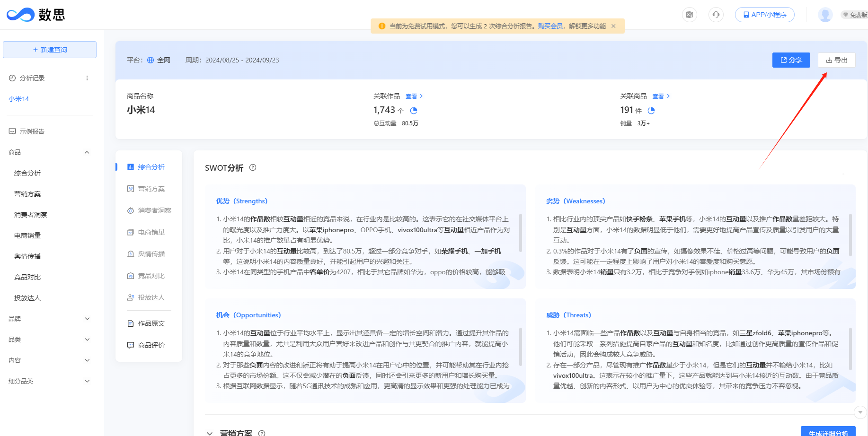Image resolution: width=868 pixels, height=436 pixels.
Task: Click the period 2024/08/25 - 2024/09/23 text
Action: (x=242, y=60)
